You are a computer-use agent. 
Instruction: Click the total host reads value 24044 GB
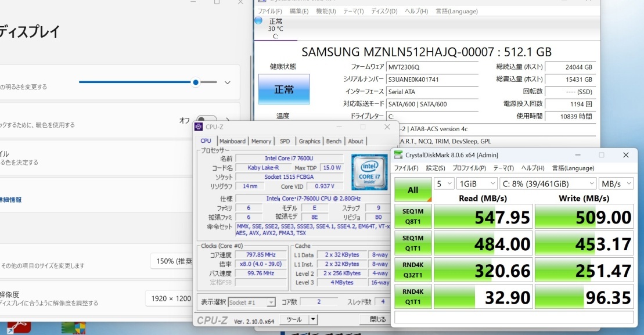coord(570,67)
